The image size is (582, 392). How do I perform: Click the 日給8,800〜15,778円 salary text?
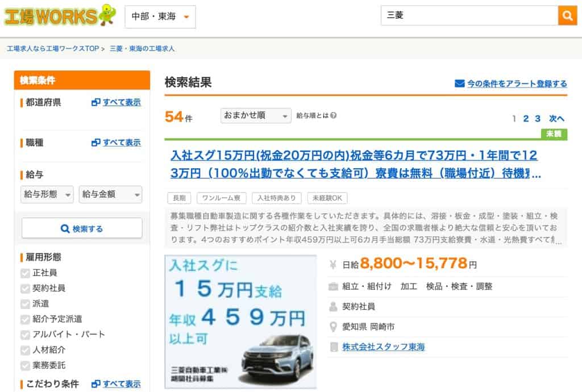point(409,264)
